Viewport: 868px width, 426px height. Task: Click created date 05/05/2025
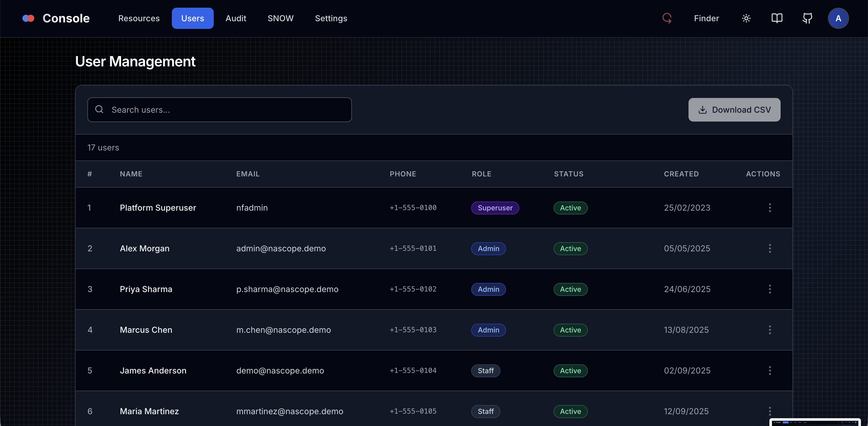point(687,248)
